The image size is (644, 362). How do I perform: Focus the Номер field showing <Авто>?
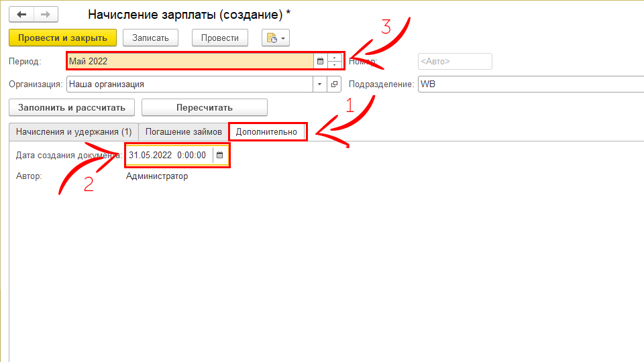pyautogui.click(x=454, y=61)
